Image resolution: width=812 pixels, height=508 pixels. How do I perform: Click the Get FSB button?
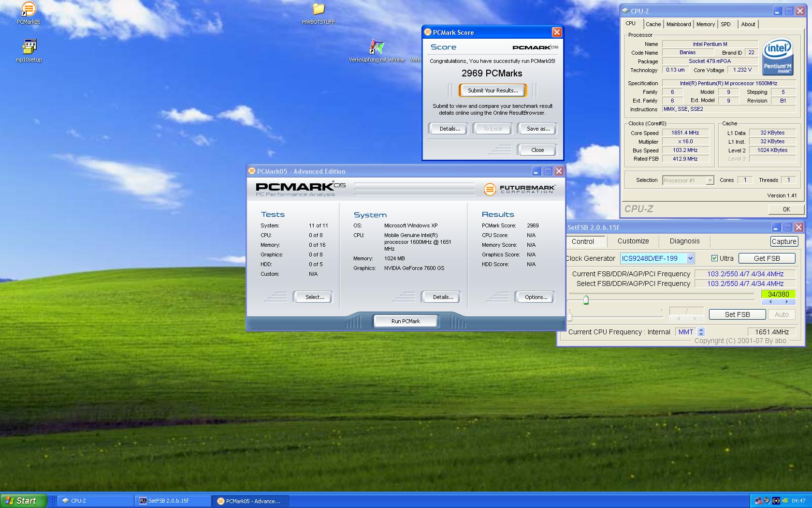pyautogui.click(x=767, y=258)
